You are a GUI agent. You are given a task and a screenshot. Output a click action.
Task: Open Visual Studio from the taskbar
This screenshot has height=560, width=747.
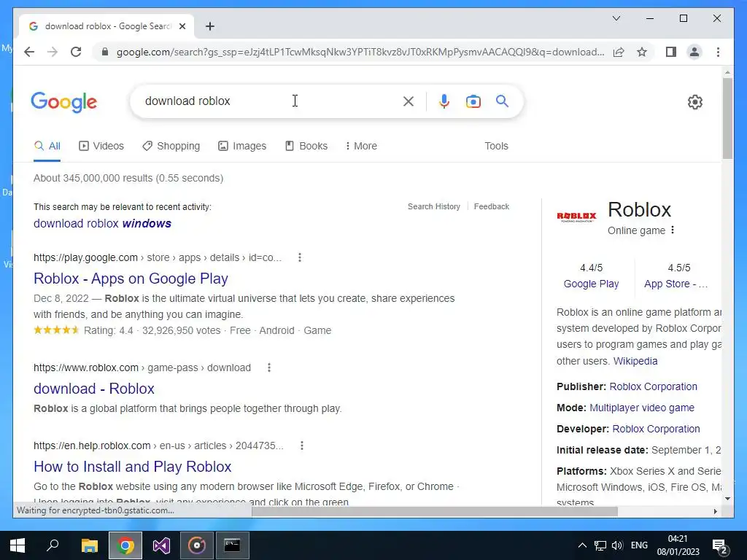point(161,545)
